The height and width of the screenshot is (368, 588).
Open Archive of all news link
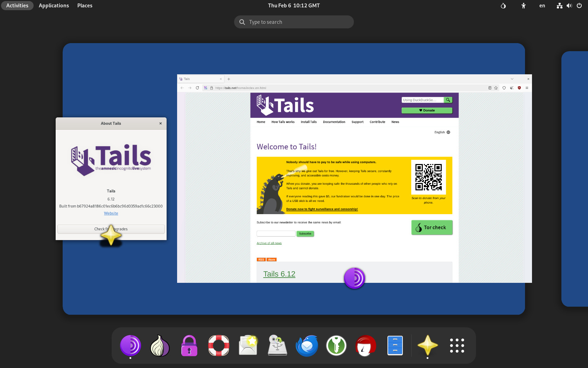269,243
